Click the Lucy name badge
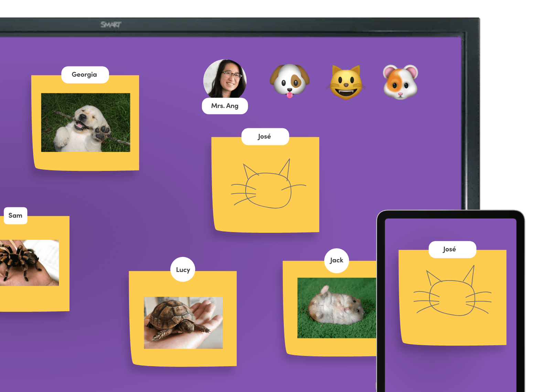This screenshot has height=392, width=556. click(183, 270)
